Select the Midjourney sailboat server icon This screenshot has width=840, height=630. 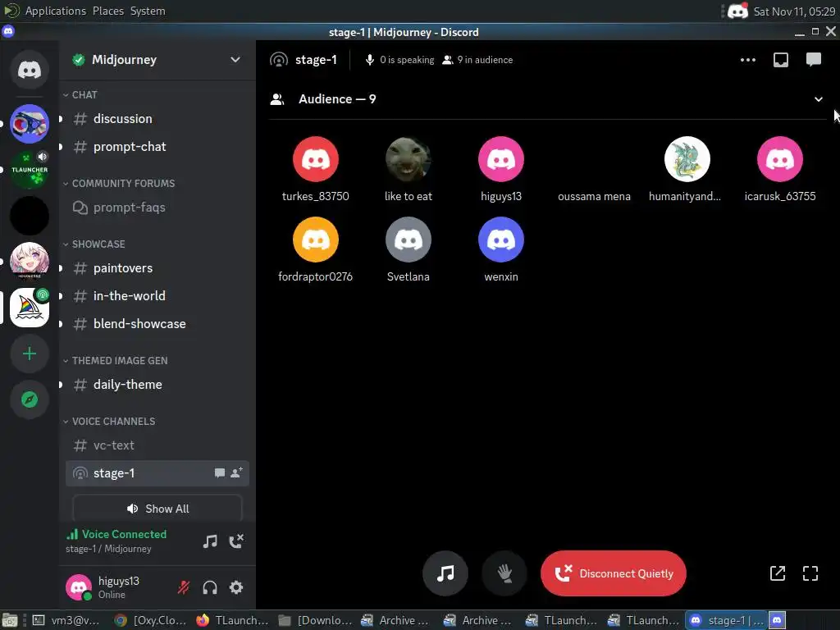[29, 308]
